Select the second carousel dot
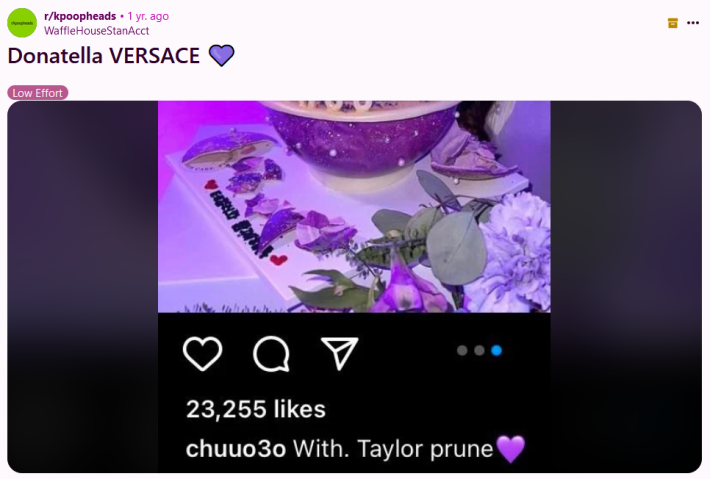Image resolution: width=710 pixels, height=479 pixels. tap(479, 350)
